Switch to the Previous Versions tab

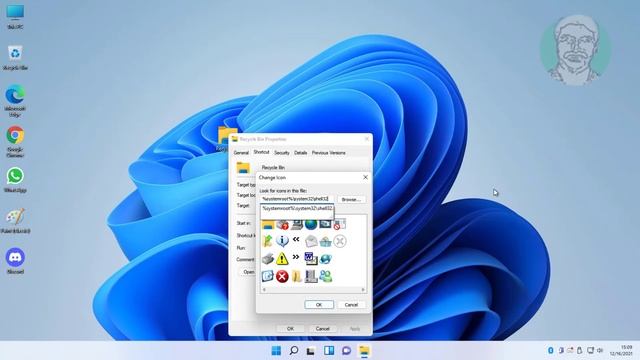tap(329, 153)
